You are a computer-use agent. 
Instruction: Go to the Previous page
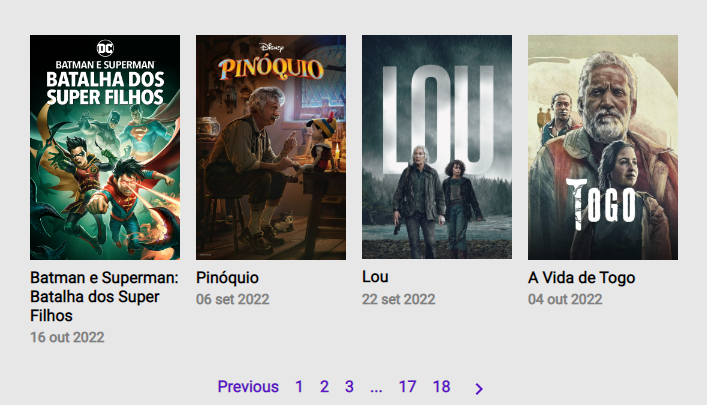point(248,387)
